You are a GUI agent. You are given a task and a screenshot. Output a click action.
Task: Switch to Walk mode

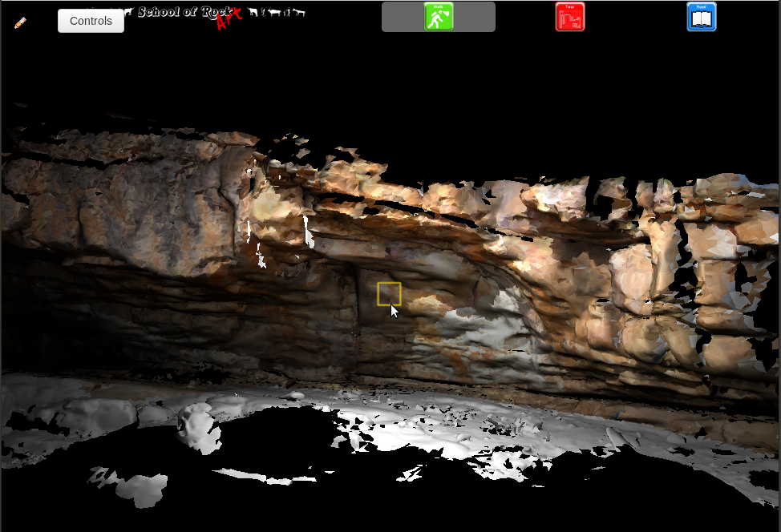click(439, 17)
